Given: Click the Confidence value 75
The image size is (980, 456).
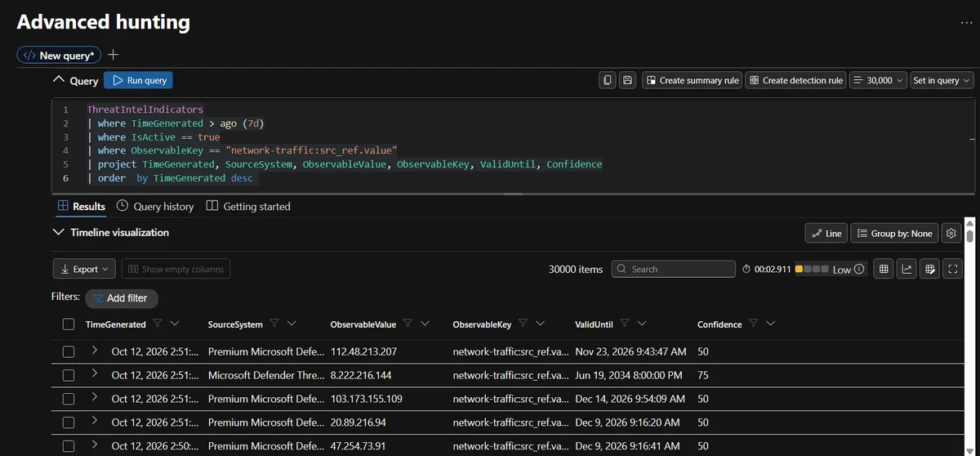Looking at the screenshot, I should pos(703,376).
